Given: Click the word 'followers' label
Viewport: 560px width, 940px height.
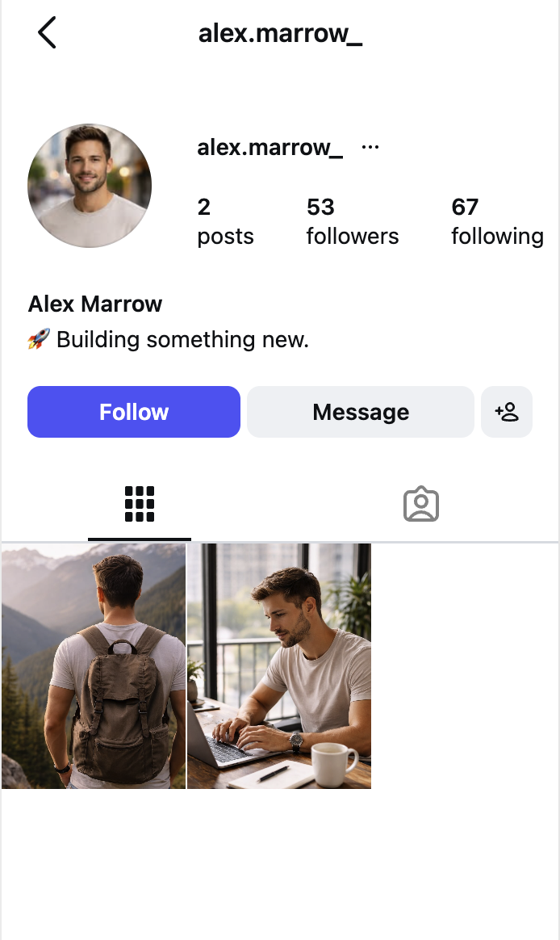Looking at the screenshot, I should tap(353, 237).
